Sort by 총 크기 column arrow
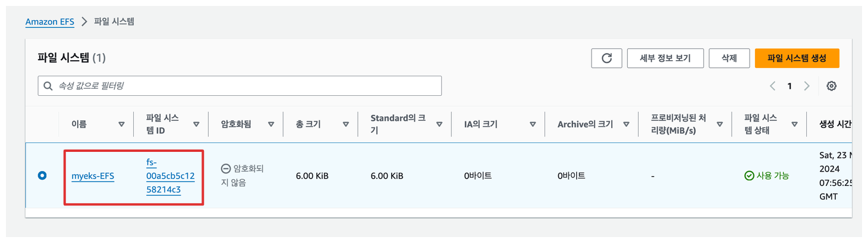 tap(345, 124)
